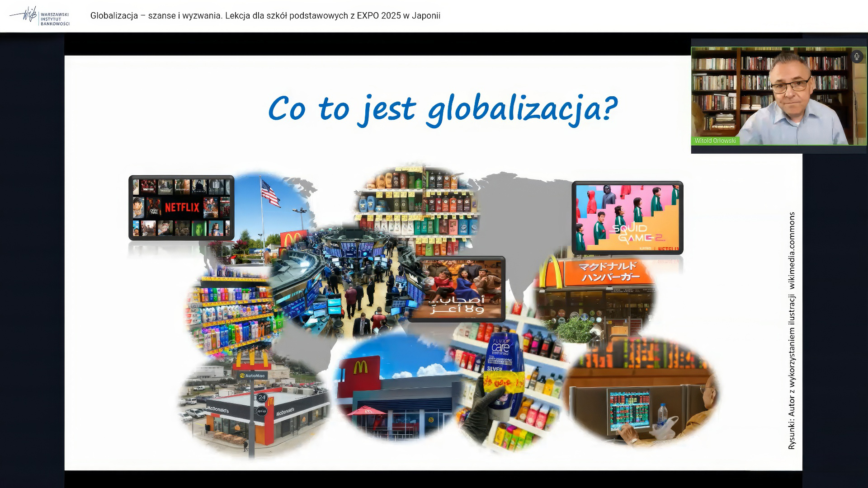Click the Netflix screen image on slide

coord(181,208)
